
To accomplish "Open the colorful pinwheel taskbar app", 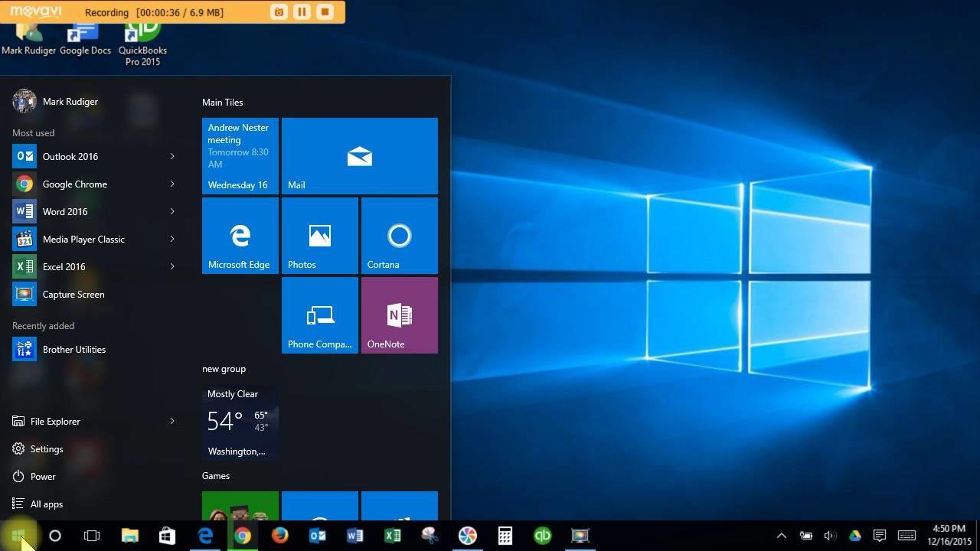I will pyautogui.click(x=467, y=536).
